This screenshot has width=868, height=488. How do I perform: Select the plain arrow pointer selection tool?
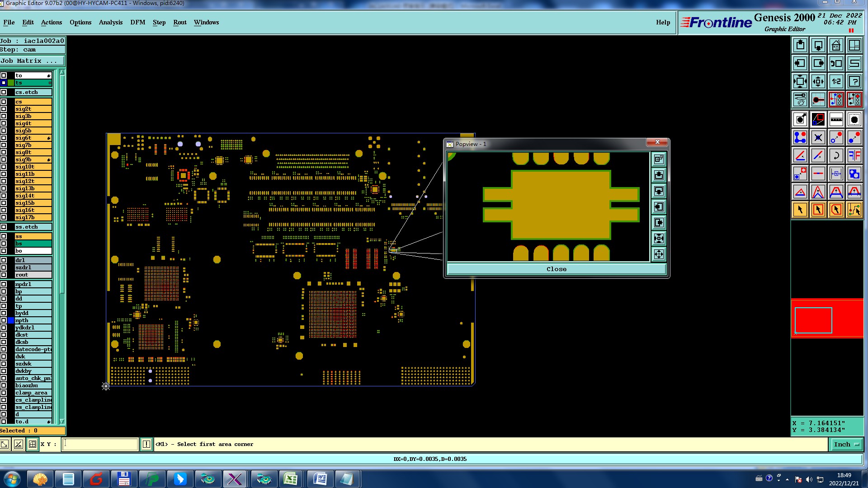pyautogui.click(x=800, y=210)
